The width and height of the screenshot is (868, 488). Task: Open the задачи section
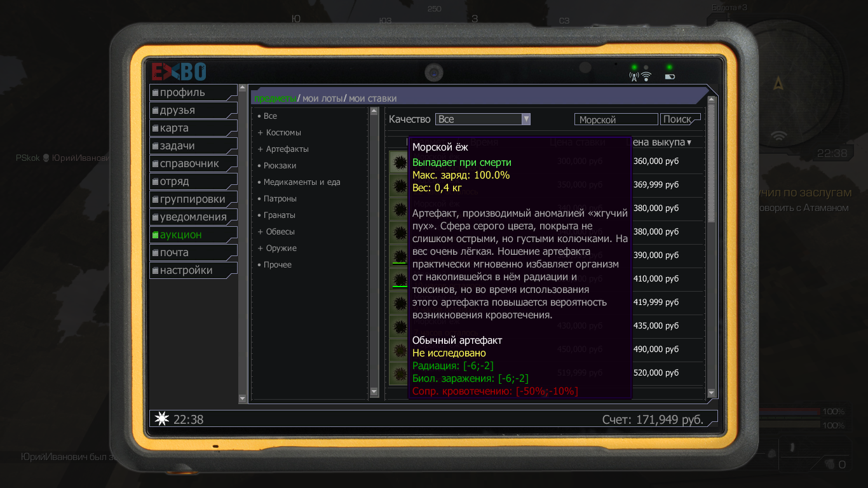[193, 146]
